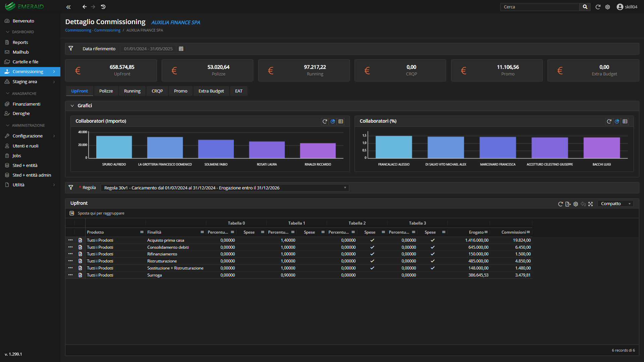The image size is (644, 362).
Task: Open settings gear in top bar
Action: pos(607,7)
